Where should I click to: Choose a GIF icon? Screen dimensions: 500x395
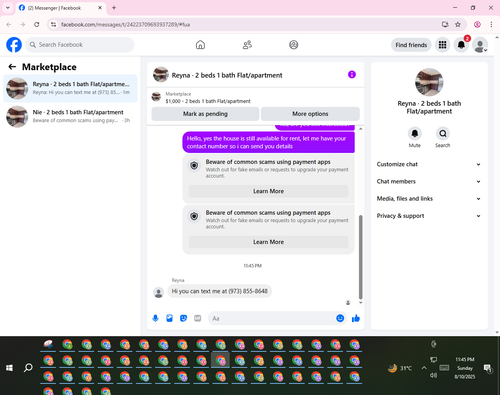pyautogui.click(x=198, y=318)
